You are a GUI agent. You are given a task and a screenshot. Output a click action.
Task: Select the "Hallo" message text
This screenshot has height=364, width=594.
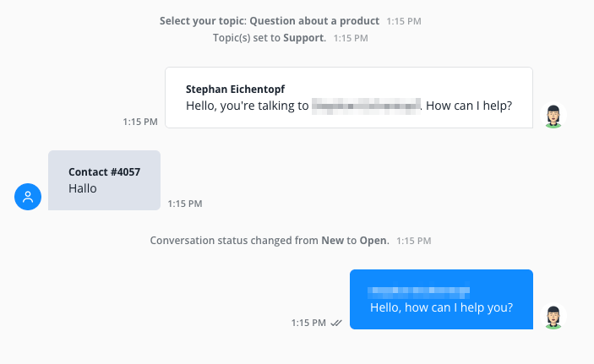[x=83, y=188]
